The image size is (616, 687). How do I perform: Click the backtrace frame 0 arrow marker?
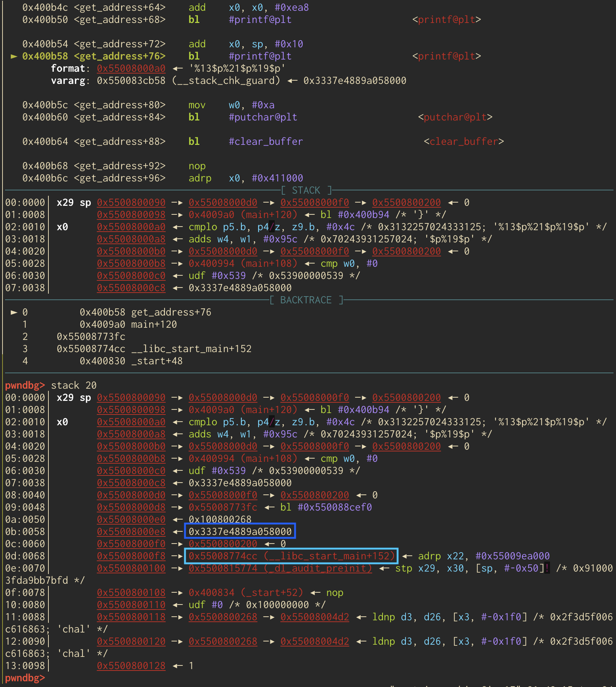click(x=14, y=312)
